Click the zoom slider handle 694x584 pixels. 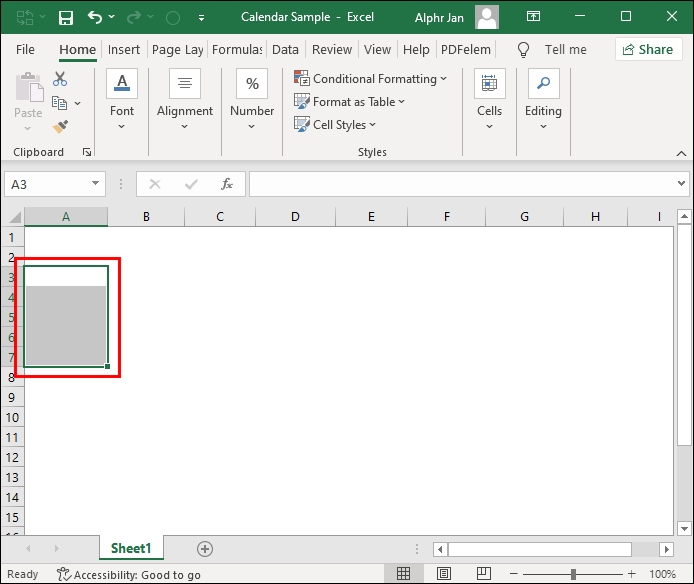[x=573, y=574]
